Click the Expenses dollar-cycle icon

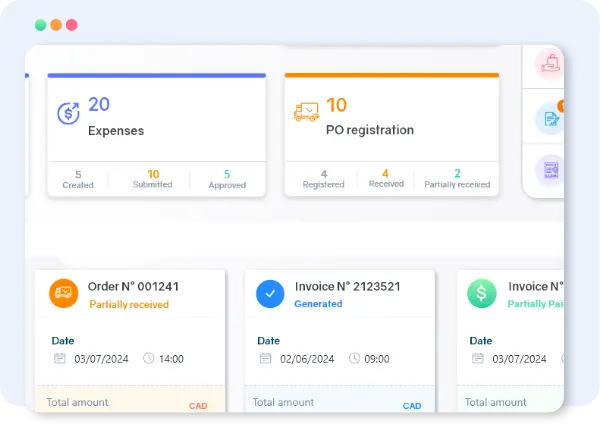[x=68, y=113]
